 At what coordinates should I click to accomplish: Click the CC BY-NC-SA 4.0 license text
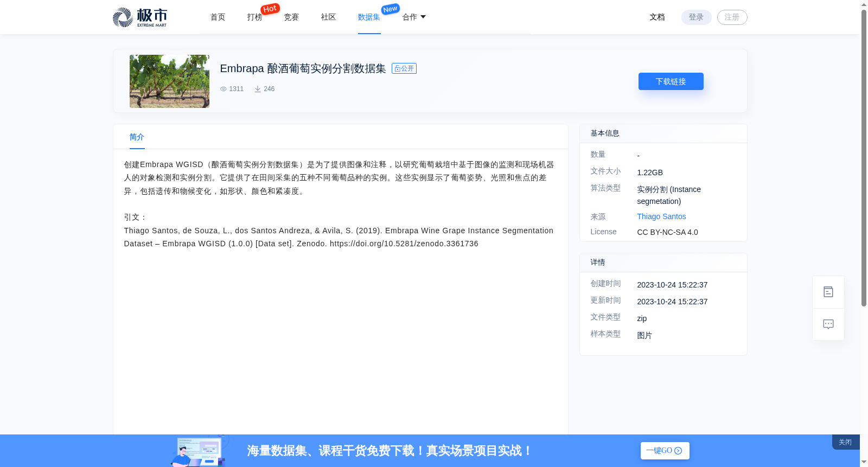[667, 232]
